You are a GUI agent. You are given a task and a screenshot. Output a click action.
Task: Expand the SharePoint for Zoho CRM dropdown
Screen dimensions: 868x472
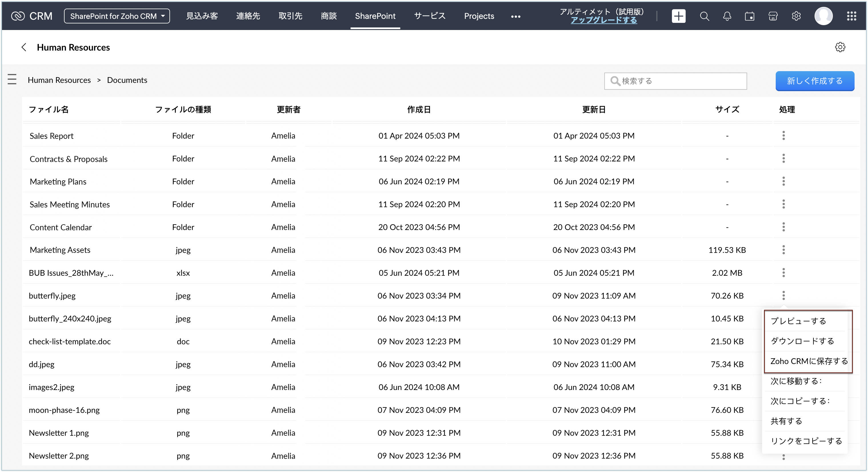[117, 16]
